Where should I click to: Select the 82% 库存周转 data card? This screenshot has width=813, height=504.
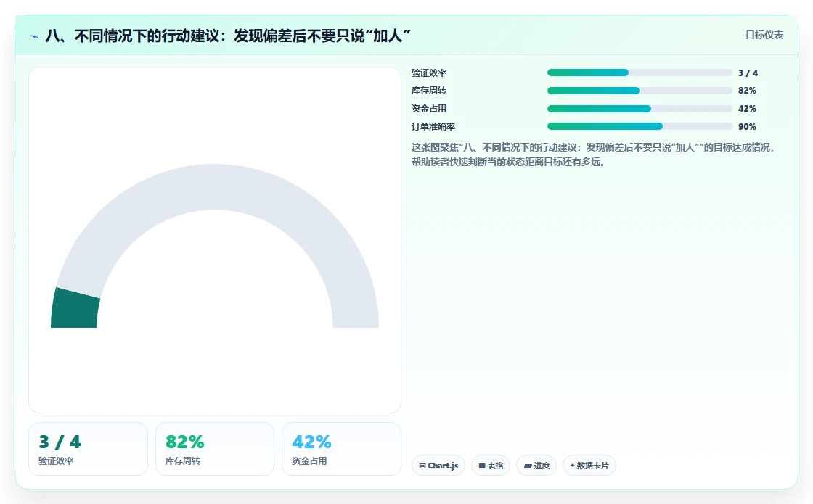coord(215,449)
